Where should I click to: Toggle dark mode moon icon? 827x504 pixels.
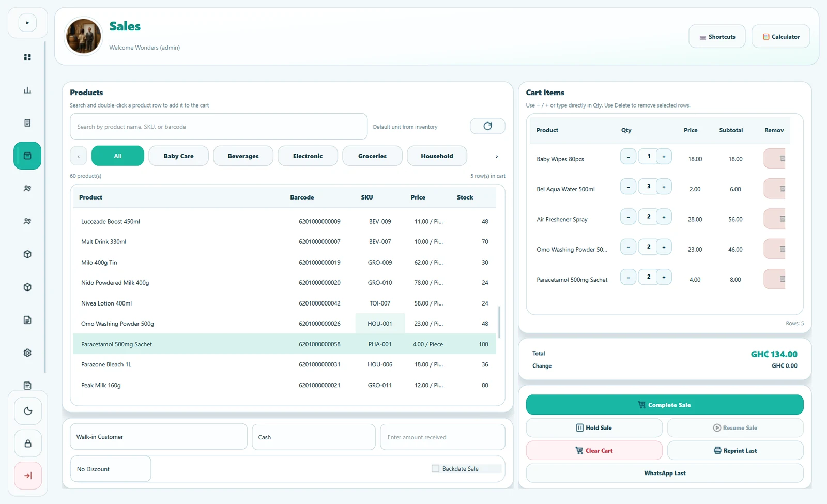(28, 411)
